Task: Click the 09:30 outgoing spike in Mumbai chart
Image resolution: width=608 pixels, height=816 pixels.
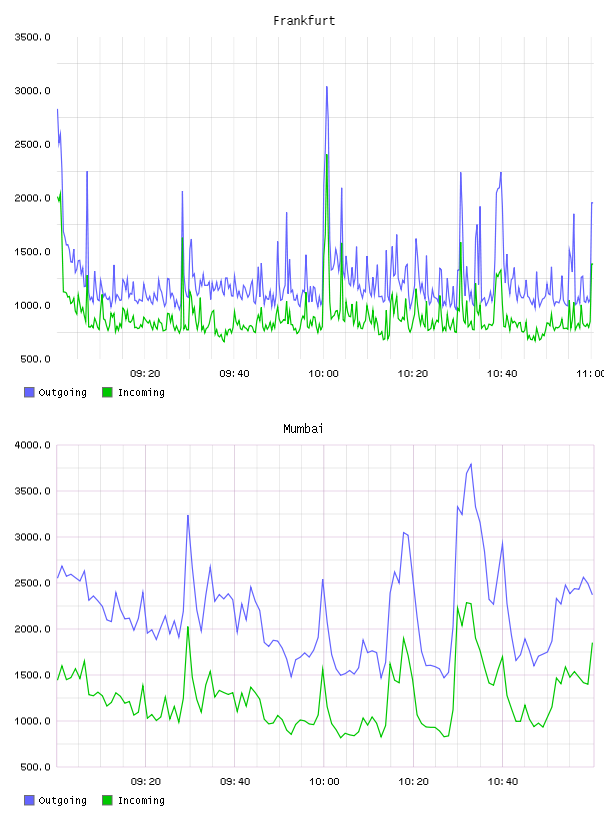Action: (x=188, y=516)
